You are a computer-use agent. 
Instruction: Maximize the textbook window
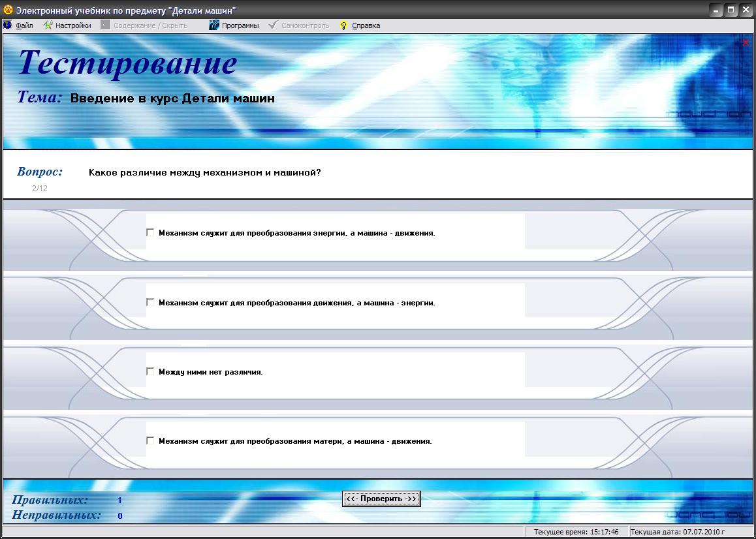click(x=731, y=10)
